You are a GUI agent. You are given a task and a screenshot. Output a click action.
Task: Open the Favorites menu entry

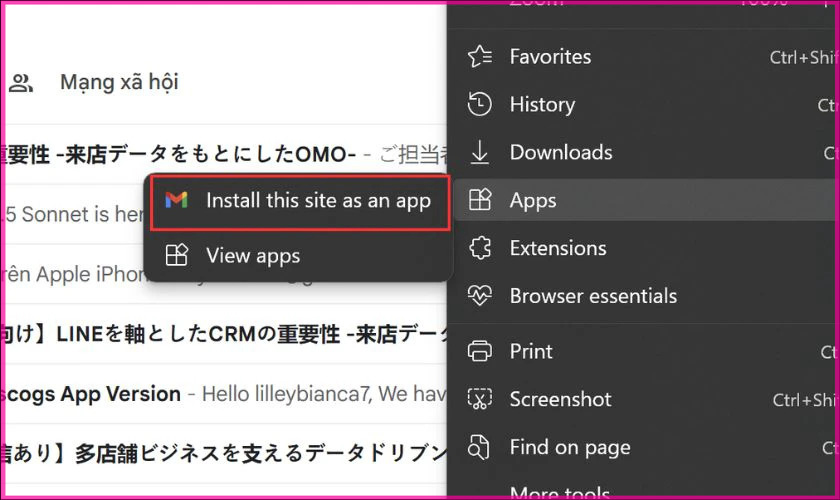point(646,56)
